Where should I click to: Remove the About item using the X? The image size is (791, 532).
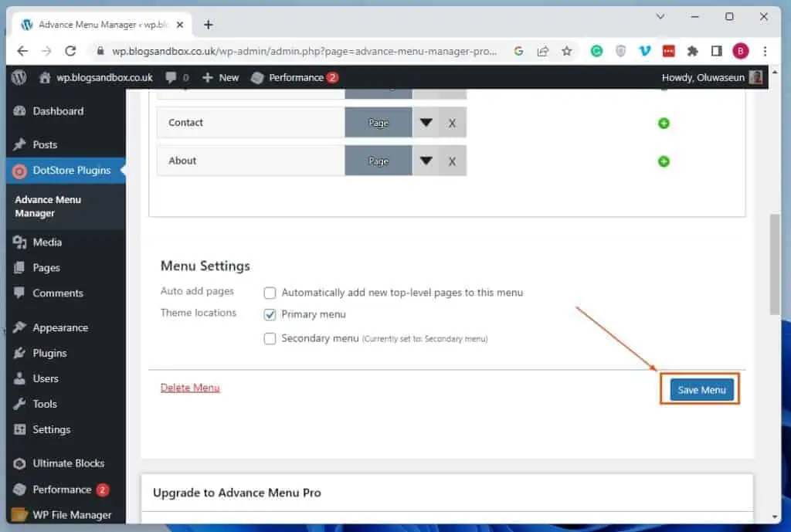(453, 161)
